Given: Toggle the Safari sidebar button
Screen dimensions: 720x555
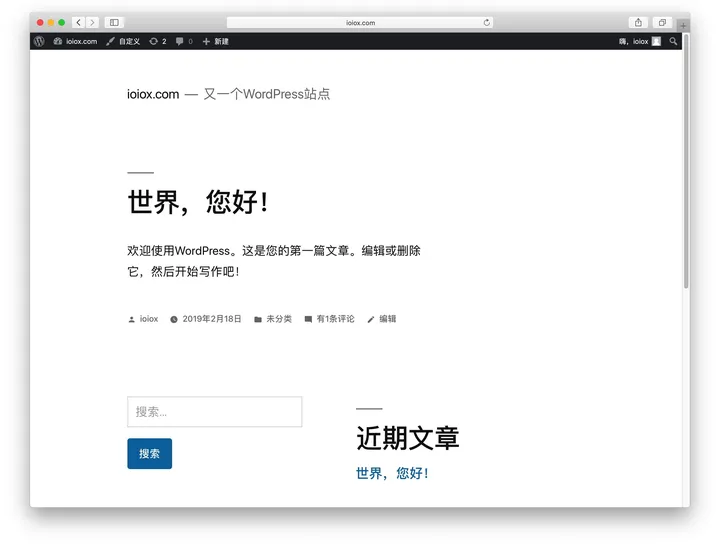Looking at the screenshot, I should click(114, 22).
